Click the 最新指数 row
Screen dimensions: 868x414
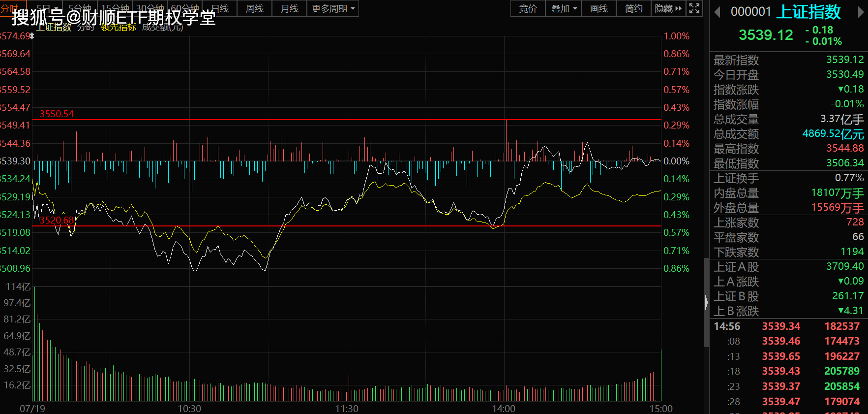click(x=788, y=60)
